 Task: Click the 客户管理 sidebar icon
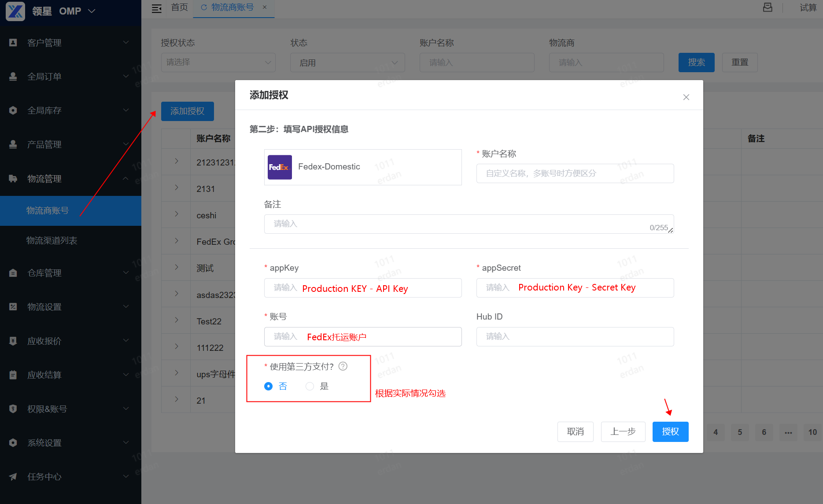(x=13, y=43)
